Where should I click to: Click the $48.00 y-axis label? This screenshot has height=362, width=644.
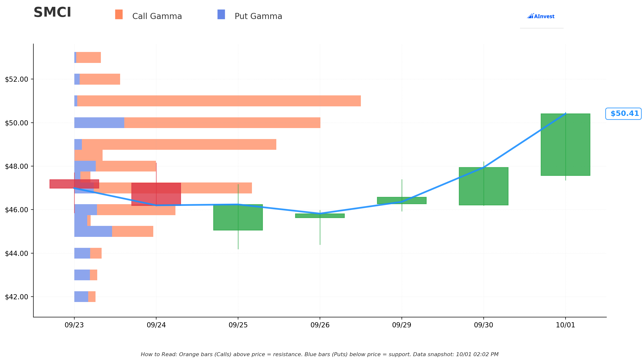17,166
